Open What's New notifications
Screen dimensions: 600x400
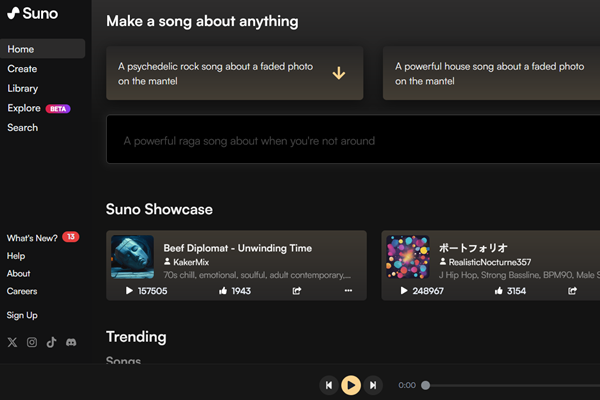coord(32,238)
